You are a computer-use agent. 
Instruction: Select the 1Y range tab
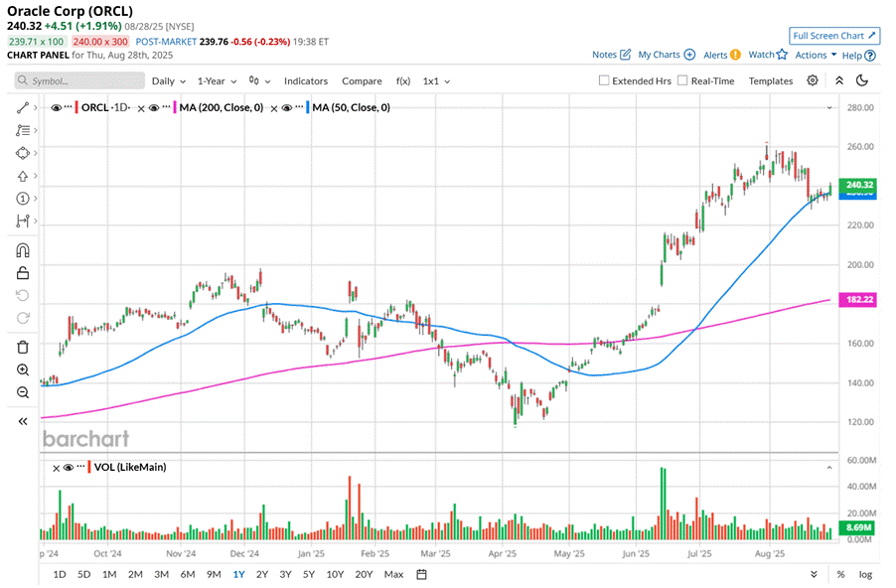coord(238,574)
